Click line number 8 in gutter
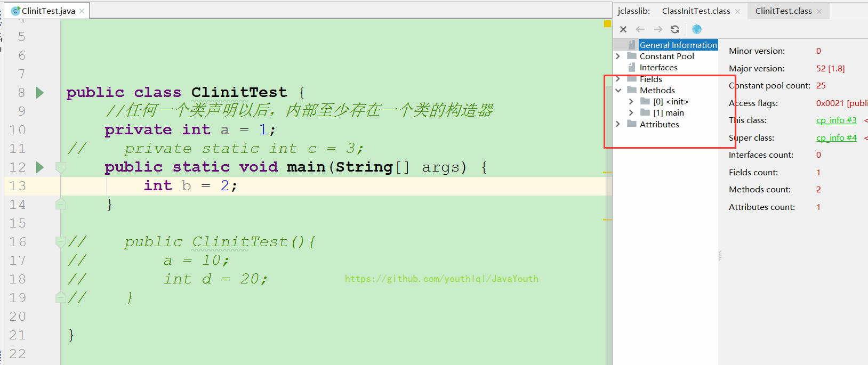 (x=21, y=93)
